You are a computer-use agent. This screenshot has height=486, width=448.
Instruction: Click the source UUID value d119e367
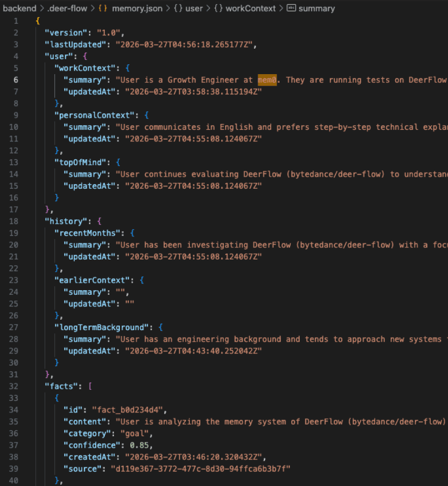201,469
